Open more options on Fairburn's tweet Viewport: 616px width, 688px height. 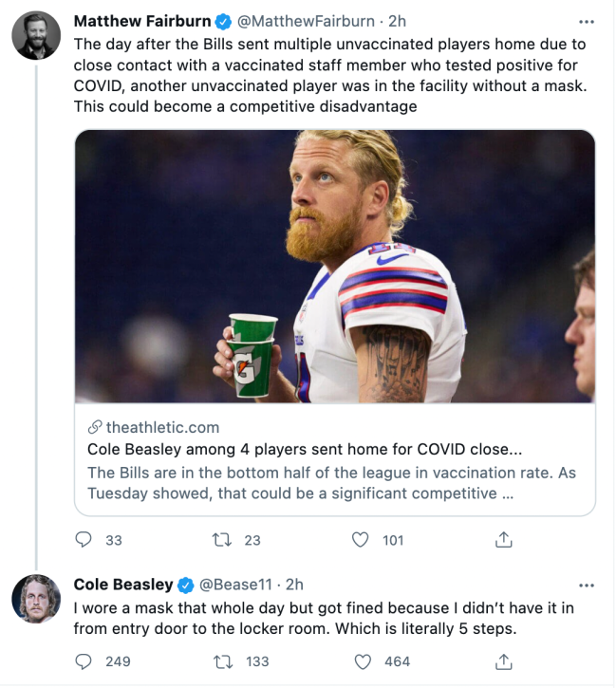(587, 20)
